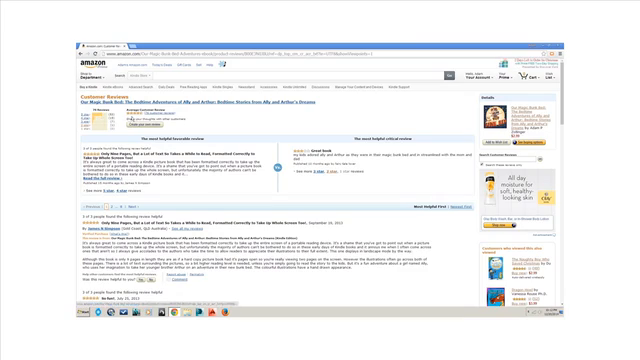The image size is (640, 360).
Task: Open Free Reading Apps nav item
Action: click(193, 87)
